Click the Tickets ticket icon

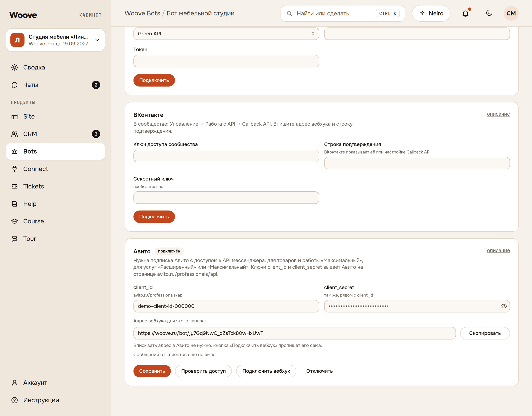click(15, 186)
